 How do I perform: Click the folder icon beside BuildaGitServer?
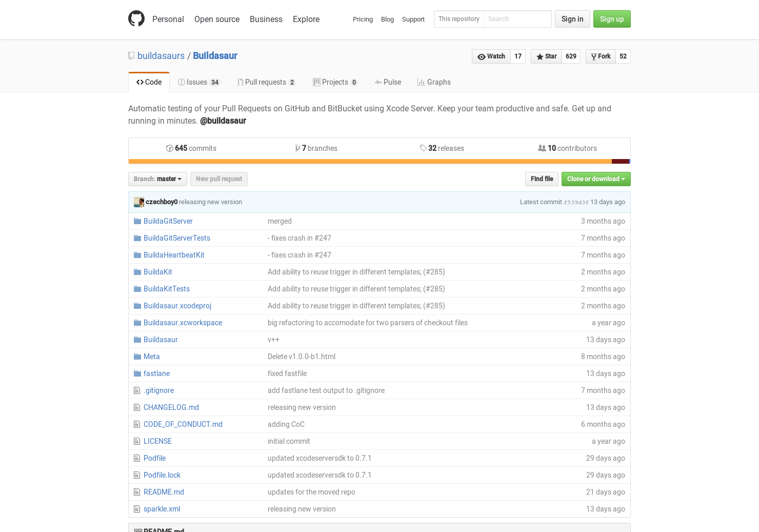(137, 221)
